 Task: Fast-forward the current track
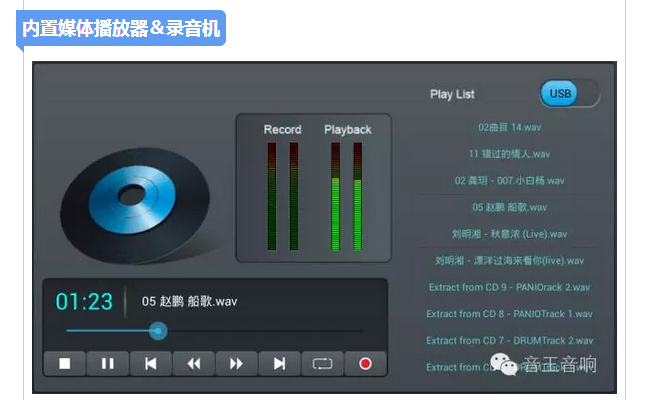237,364
